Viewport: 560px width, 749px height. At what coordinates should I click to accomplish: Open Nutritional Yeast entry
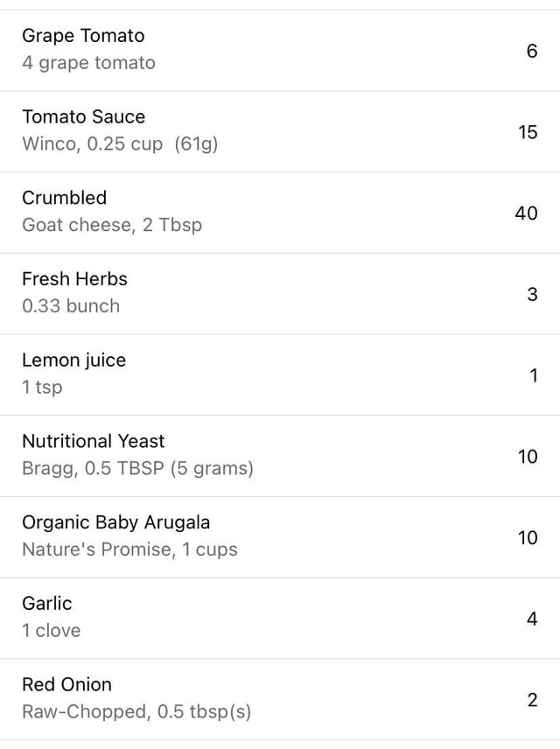pyautogui.click(x=93, y=442)
